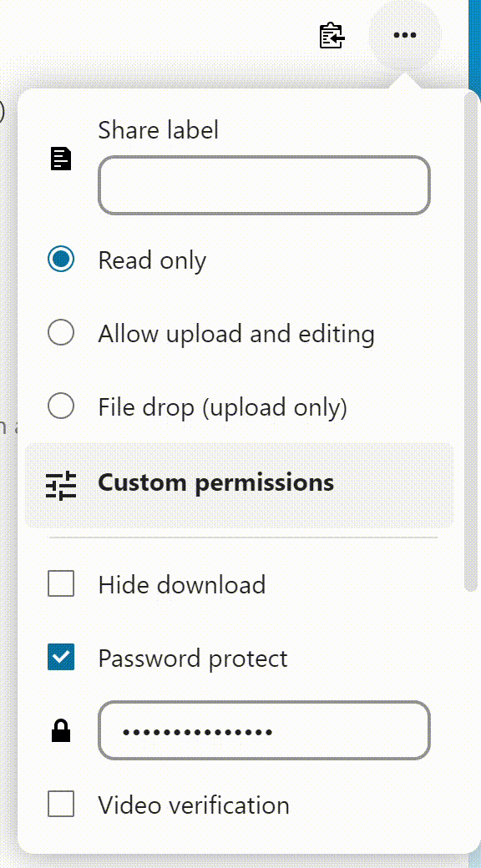481x868 pixels.
Task: Open Custom permissions
Action: (215, 482)
